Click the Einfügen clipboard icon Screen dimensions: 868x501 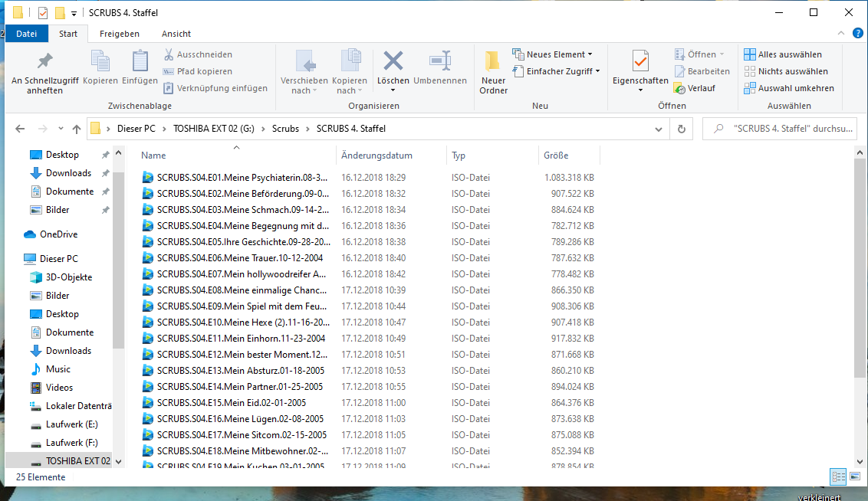click(140, 61)
